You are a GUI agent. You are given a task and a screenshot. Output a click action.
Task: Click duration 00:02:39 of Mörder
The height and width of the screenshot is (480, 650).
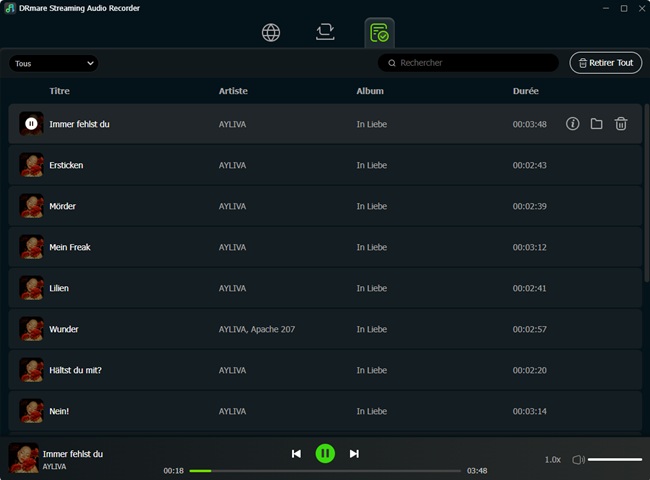pos(529,206)
